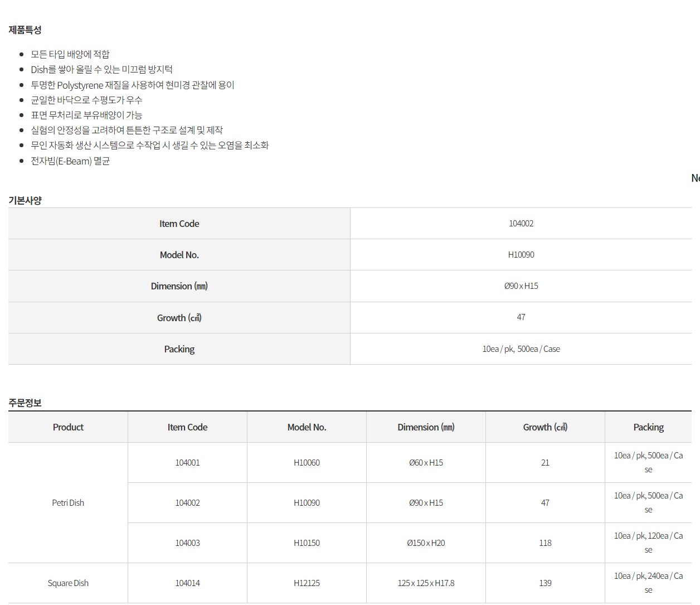Click the '주문정보' heading

pos(25,403)
